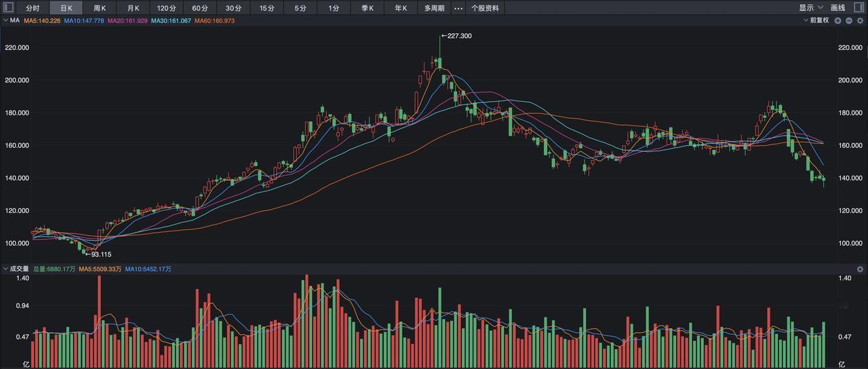
Task: Switch to the 60分 period tab
Action: point(200,8)
